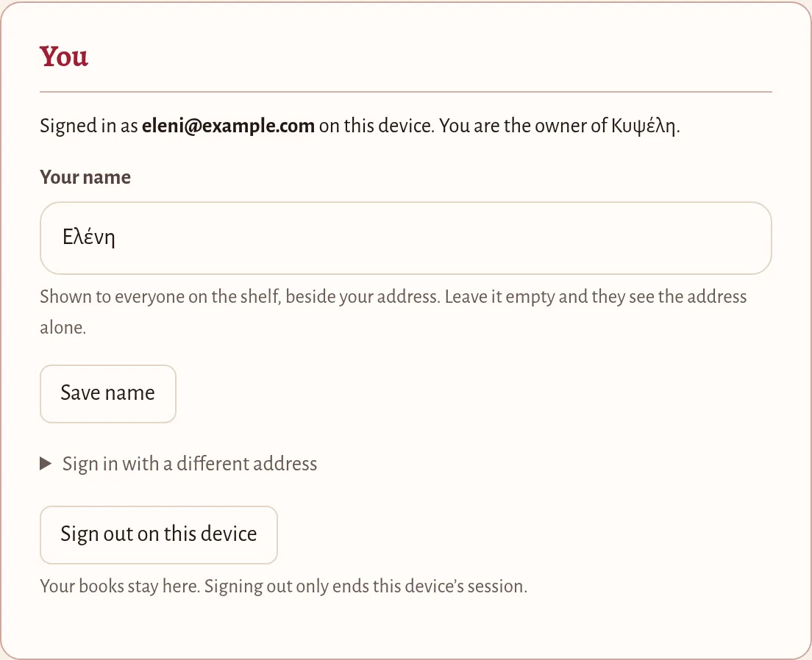This screenshot has width=812, height=660.
Task: Expand the triangle beside Sign in with different address
Action: [x=46, y=464]
